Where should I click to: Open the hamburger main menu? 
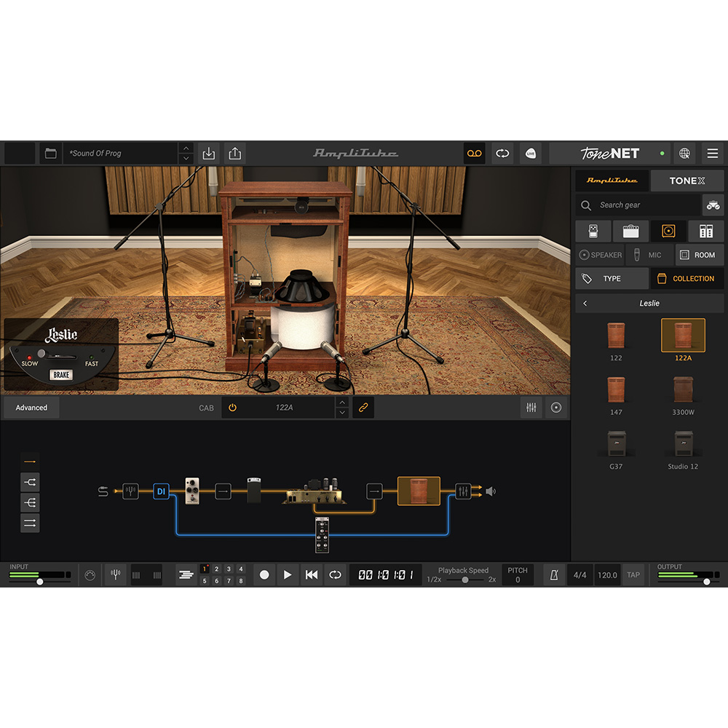[712, 153]
